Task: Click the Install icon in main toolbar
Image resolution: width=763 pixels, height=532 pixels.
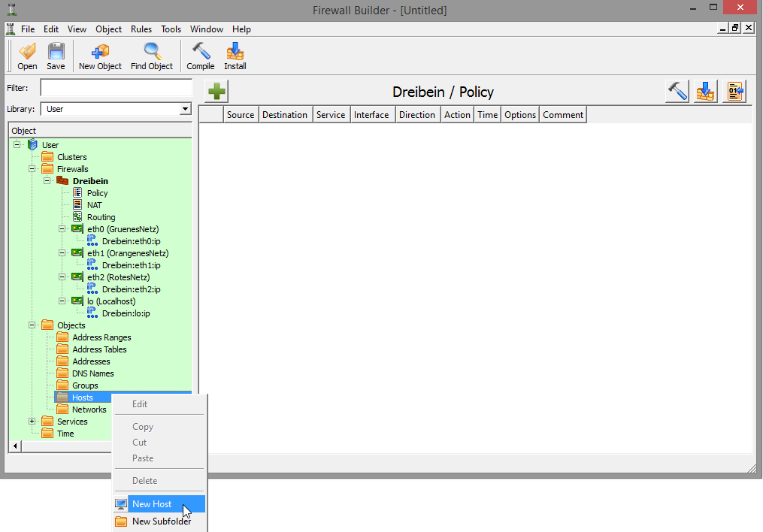Action: tap(235, 56)
